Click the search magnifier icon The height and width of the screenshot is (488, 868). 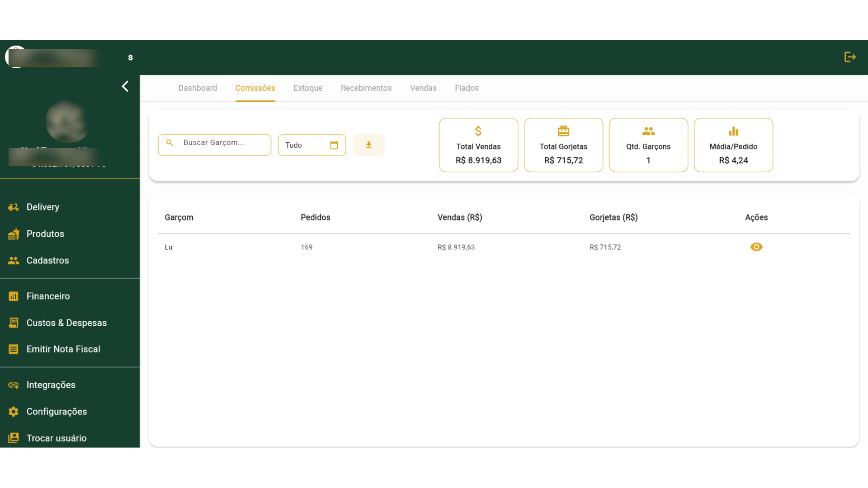(x=170, y=143)
